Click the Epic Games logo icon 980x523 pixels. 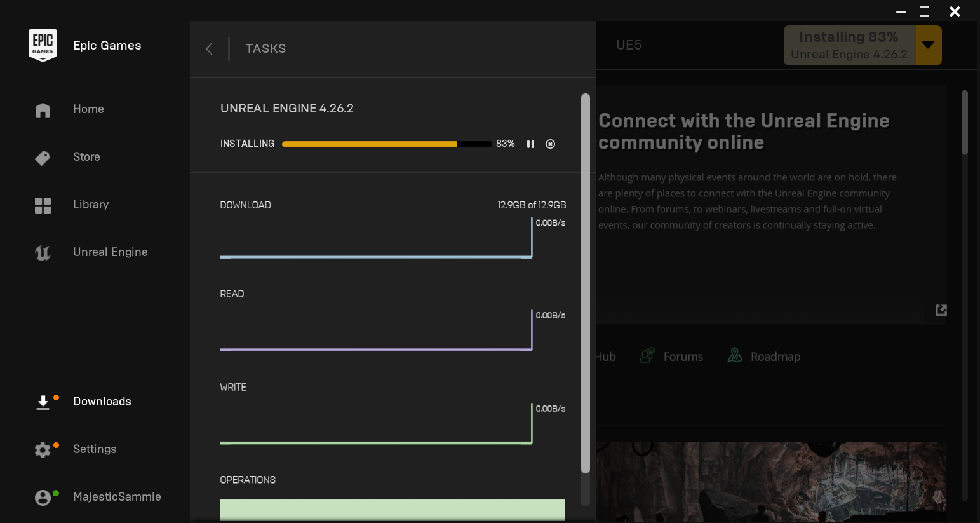(x=43, y=45)
